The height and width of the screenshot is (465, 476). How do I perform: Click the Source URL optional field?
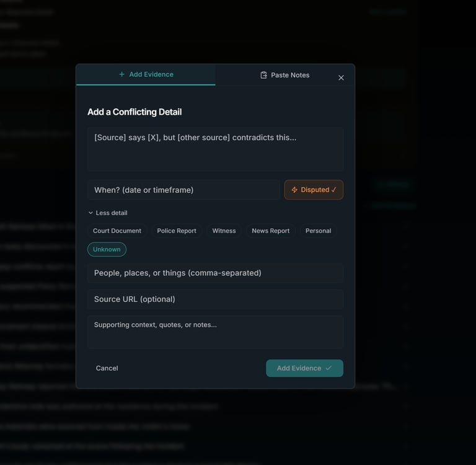pyautogui.click(x=215, y=299)
